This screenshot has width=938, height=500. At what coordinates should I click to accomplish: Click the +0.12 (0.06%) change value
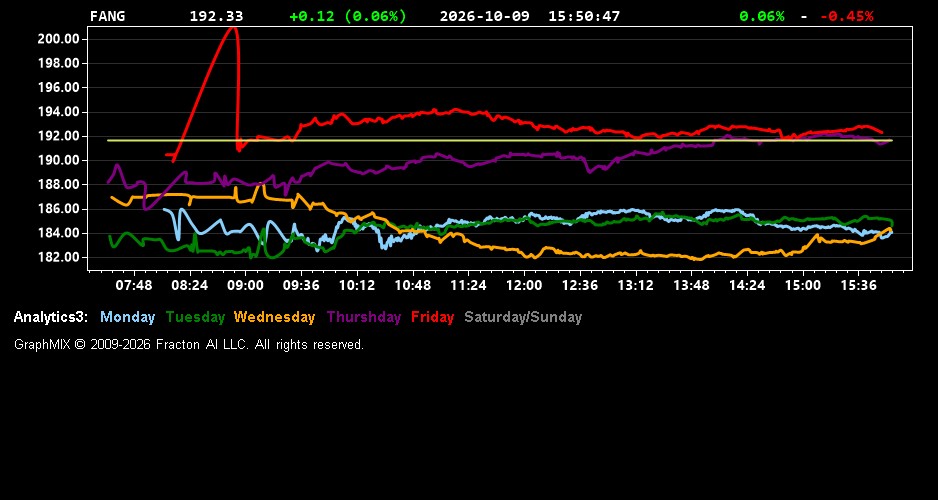[348, 16]
